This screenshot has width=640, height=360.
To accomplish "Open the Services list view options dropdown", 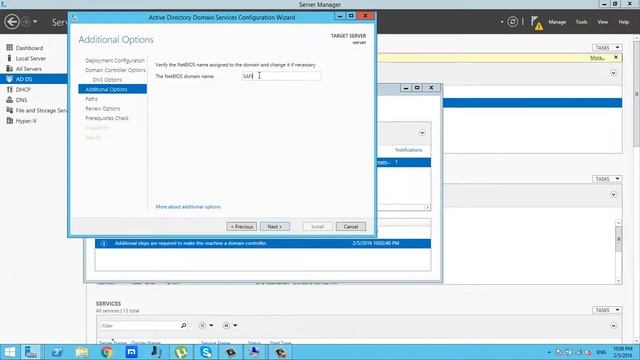I will coord(206,325).
